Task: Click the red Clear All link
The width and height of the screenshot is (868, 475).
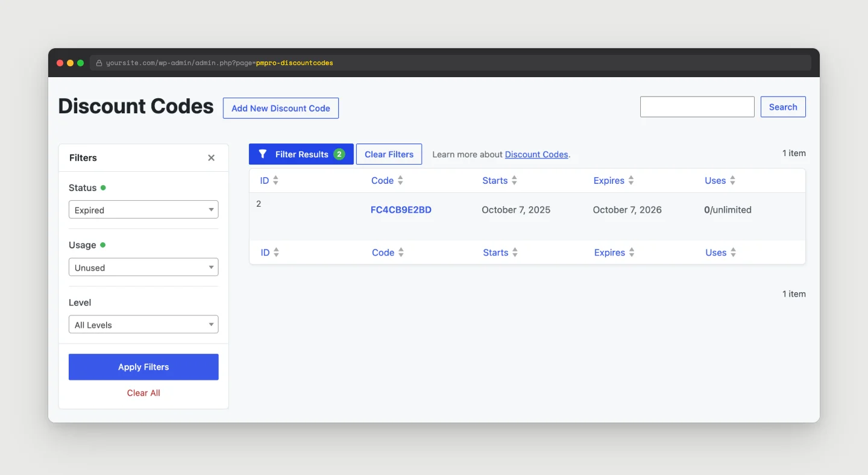Action: point(143,393)
